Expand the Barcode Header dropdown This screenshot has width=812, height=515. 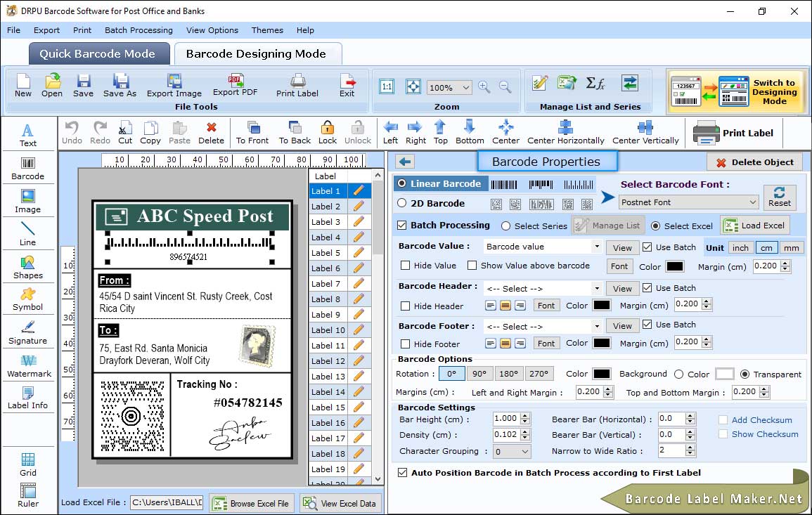point(597,288)
